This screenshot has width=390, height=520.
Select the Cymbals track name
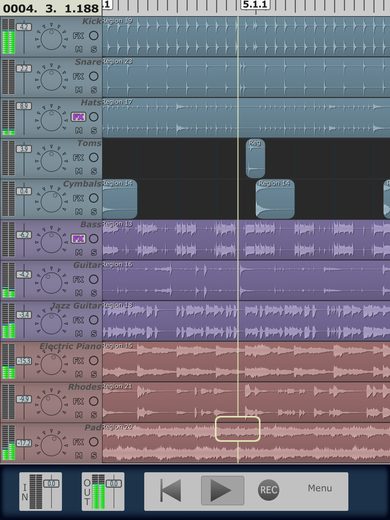pos(82,184)
